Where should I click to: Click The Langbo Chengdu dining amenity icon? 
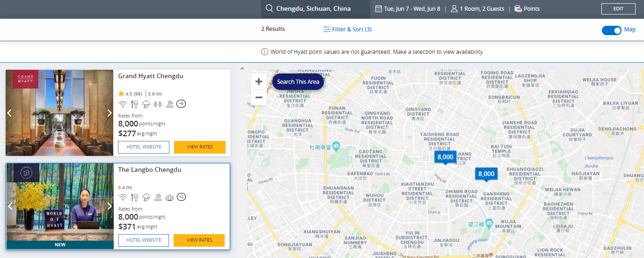(x=134, y=197)
